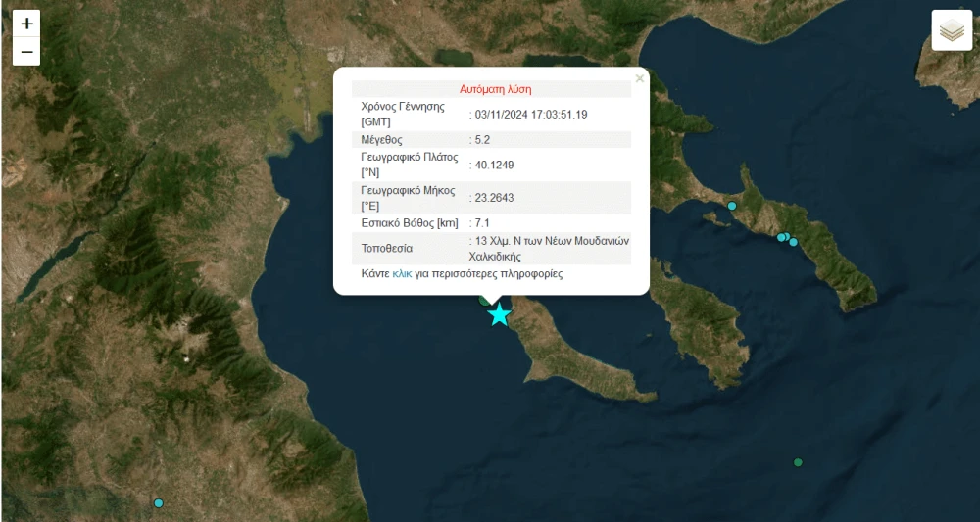The width and height of the screenshot is (980, 522).
Task: Follow the κλικ link for more information
Action: tap(402, 274)
